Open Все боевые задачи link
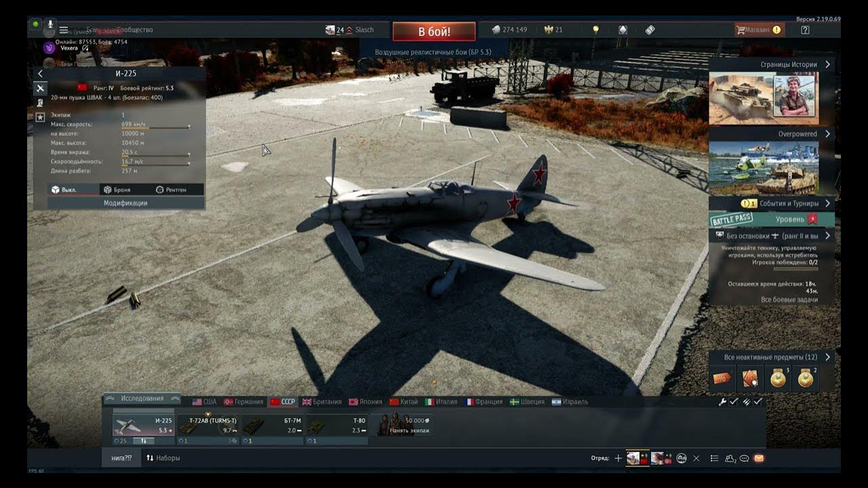 pos(789,300)
